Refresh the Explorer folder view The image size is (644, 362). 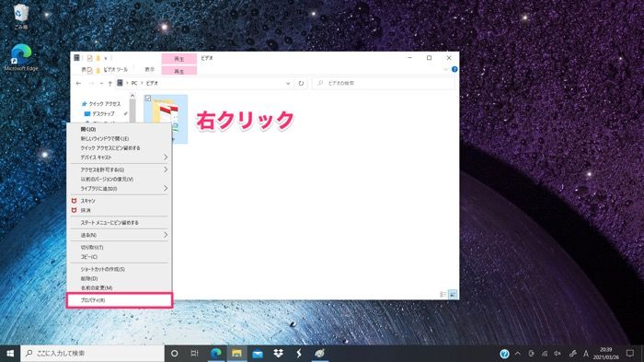[x=301, y=83]
